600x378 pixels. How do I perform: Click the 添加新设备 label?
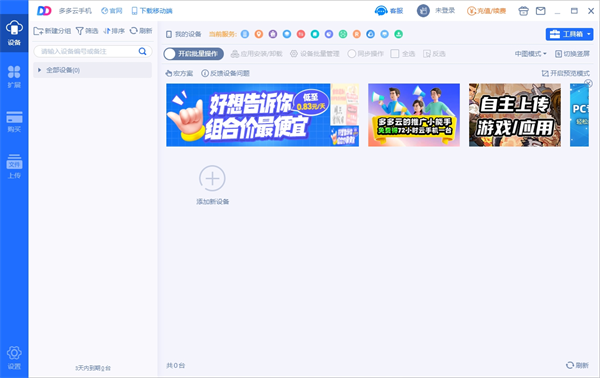coord(213,202)
